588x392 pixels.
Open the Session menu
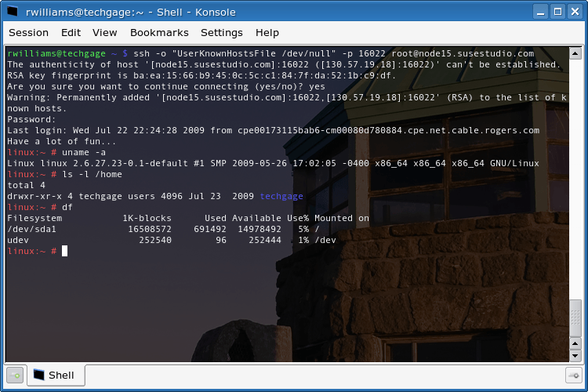[x=28, y=33]
